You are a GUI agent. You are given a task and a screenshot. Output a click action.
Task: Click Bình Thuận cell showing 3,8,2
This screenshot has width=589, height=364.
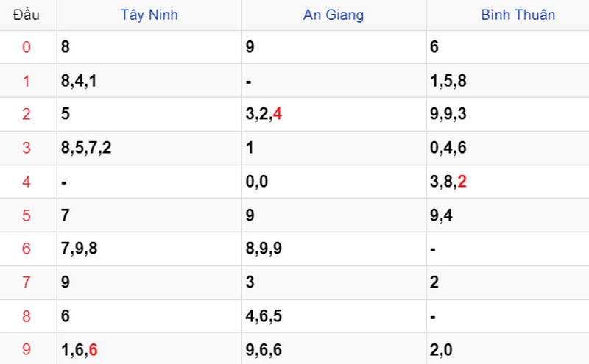pyautogui.click(x=448, y=182)
